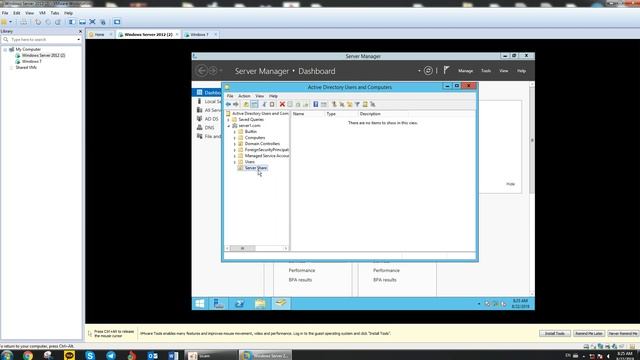Click Chrome icon on host taskbar
The width and height of the screenshot is (640, 360).
(x=28, y=356)
